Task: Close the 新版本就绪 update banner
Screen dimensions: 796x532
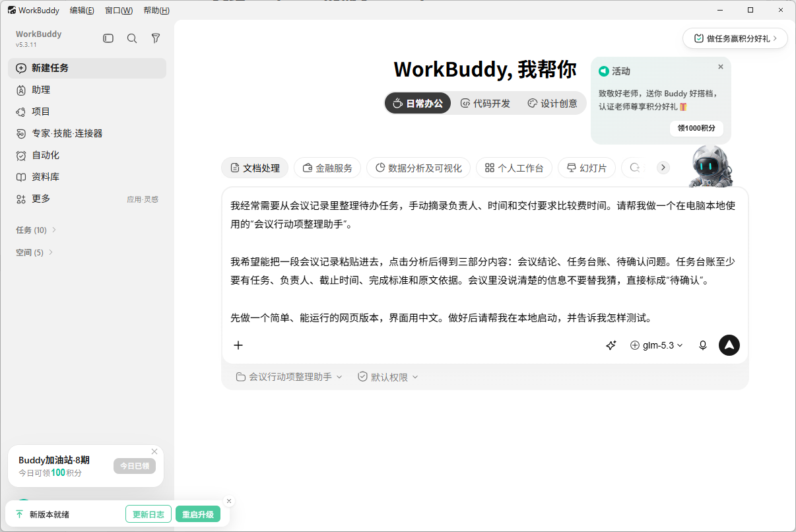Action: coord(229,501)
